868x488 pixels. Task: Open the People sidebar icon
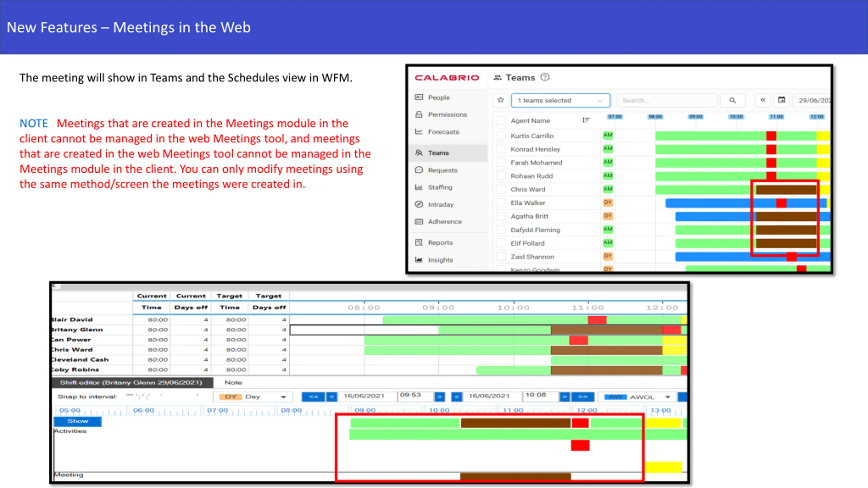coord(419,97)
